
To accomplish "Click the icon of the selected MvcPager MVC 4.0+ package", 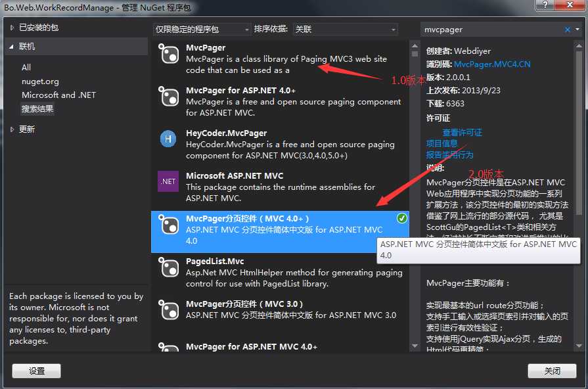I will (168, 225).
